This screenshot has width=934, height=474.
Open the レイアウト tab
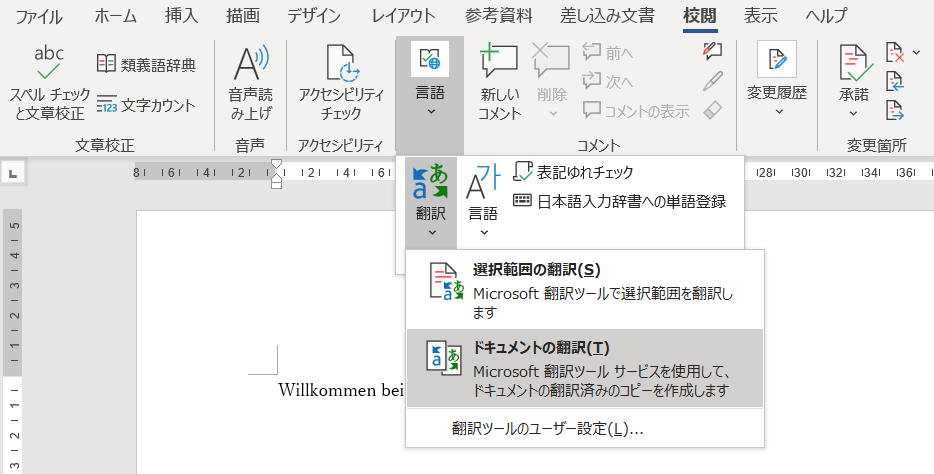click(x=403, y=16)
